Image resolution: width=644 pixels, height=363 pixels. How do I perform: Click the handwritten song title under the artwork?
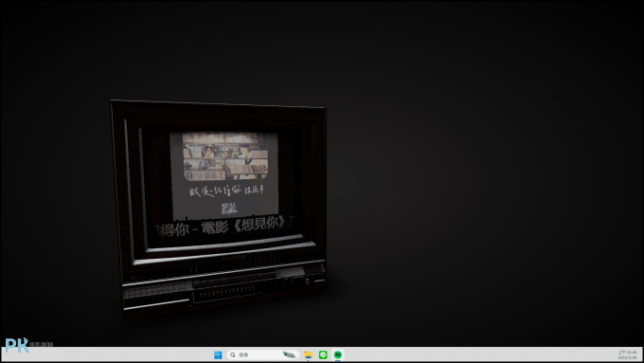[x=226, y=191]
